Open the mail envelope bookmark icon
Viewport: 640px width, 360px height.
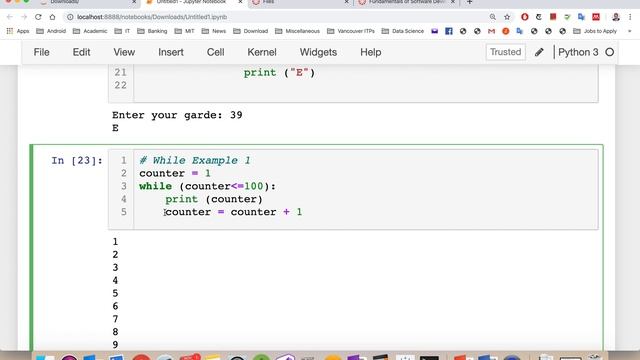434,31
